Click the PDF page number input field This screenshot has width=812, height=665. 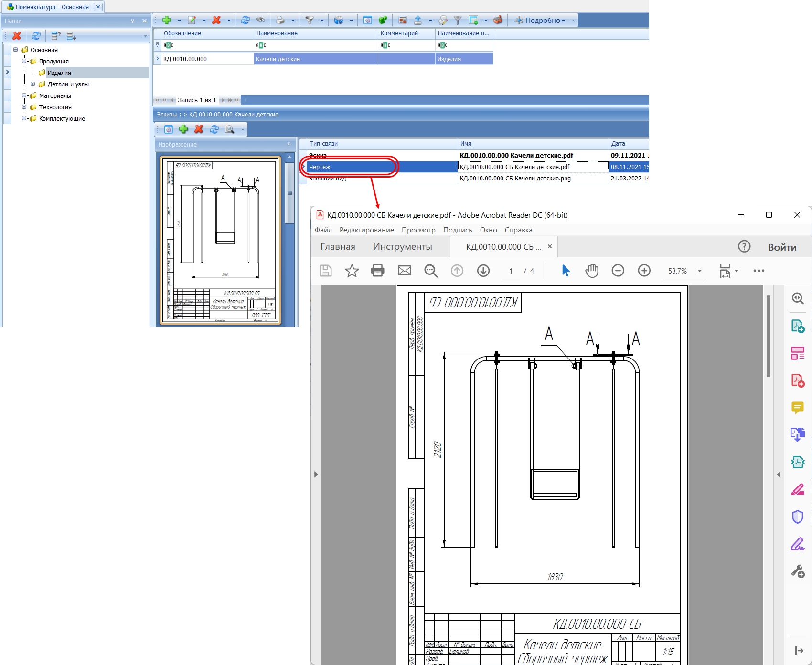[x=511, y=271]
